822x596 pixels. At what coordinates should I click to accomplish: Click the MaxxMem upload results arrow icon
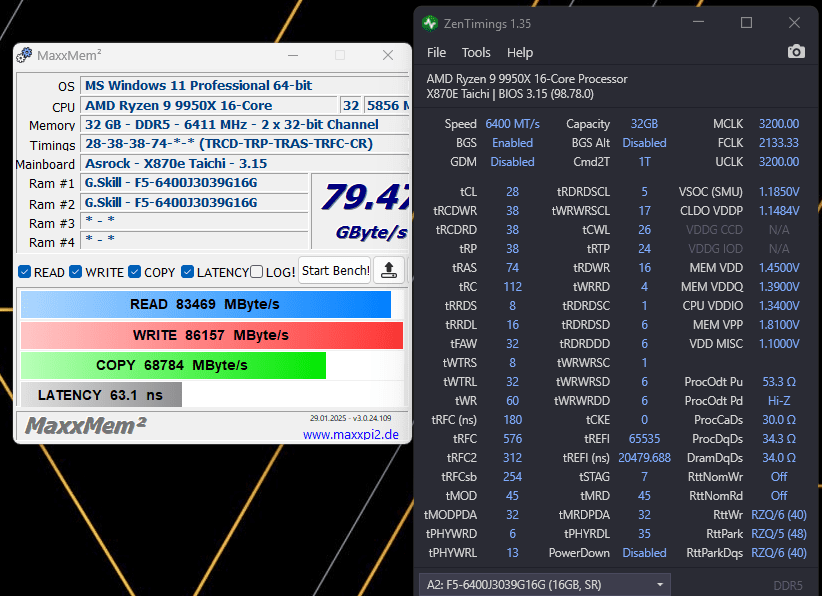pos(388,270)
